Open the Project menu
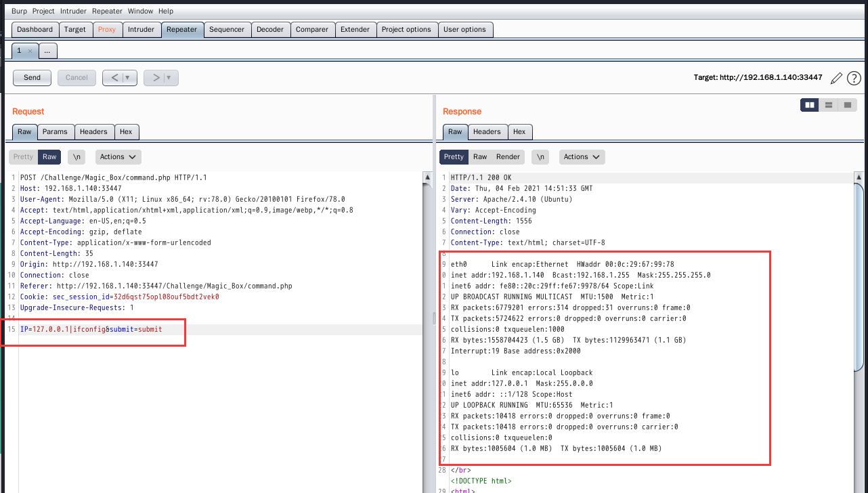This screenshot has height=493, width=868. [x=44, y=12]
